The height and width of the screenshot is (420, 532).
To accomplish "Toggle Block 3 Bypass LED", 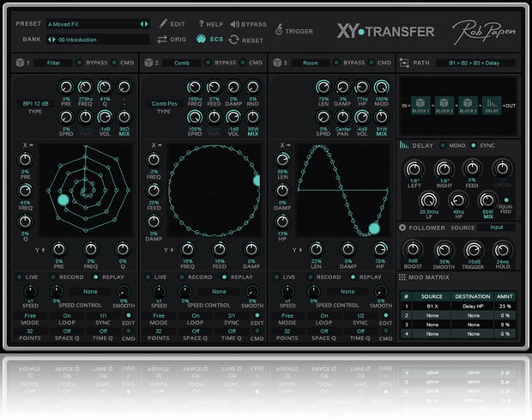I will 336,63.
